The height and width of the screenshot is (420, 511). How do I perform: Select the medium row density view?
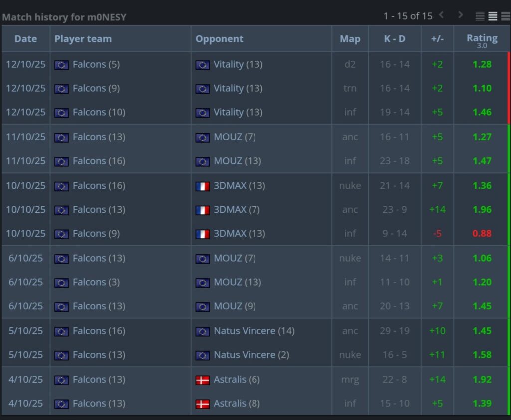coord(493,16)
